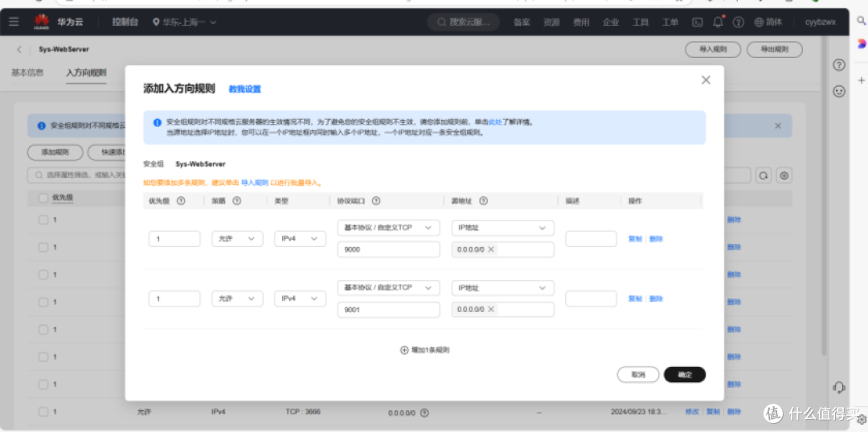Open the region dropdown 华东-上海一
The height and width of the screenshot is (432, 868).
tap(184, 23)
